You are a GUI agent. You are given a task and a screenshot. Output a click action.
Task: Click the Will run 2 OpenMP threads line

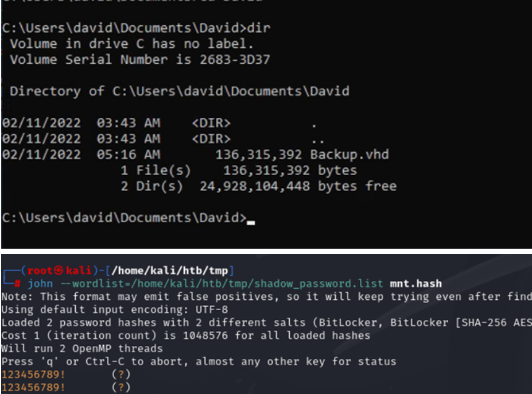(x=81, y=349)
